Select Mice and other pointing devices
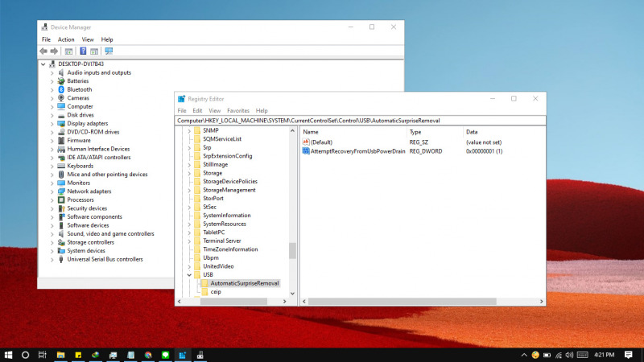Screen dimensions: 644x362 point(107,175)
